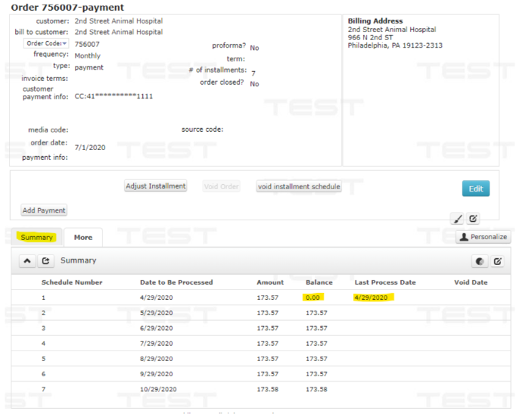This screenshot has height=414, width=532.
Task: Click the Void Order button
Action: pyautogui.click(x=221, y=187)
